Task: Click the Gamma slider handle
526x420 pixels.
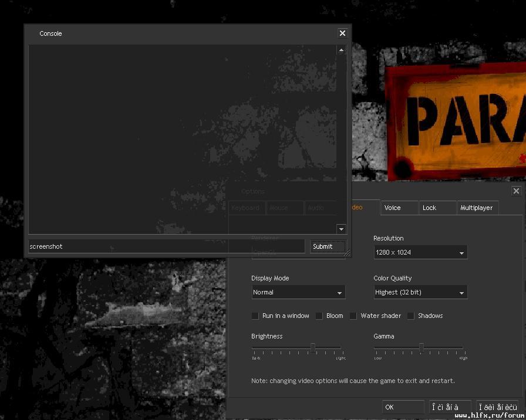Action: click(x=422, y=348)
